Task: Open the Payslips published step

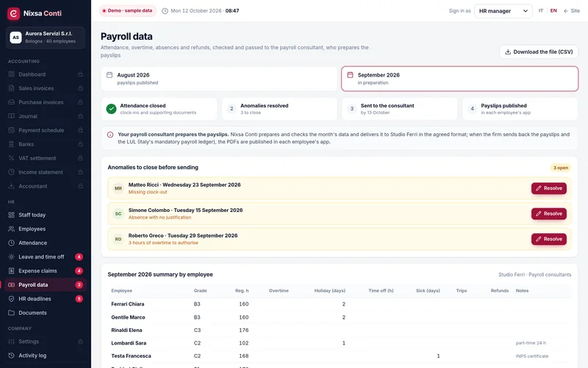Action: [520, 109]
